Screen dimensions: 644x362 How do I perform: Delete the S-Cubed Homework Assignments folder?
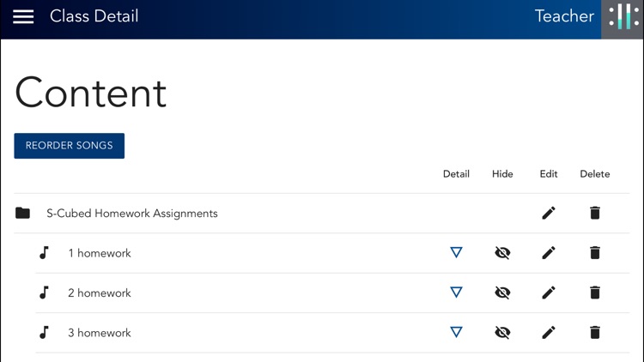coord(595,213)
